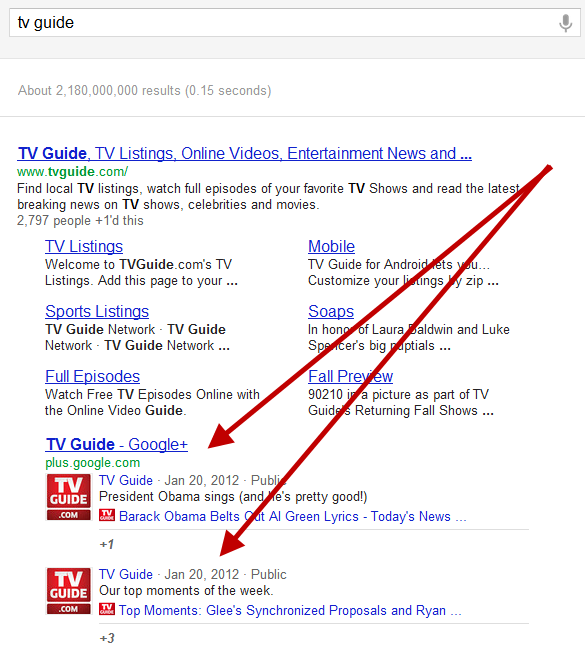The width and height of the screenshot is (585, 650).
Task: Click 'TV Guide for Android lets you' snippet
Action: [x=403, y=272]
